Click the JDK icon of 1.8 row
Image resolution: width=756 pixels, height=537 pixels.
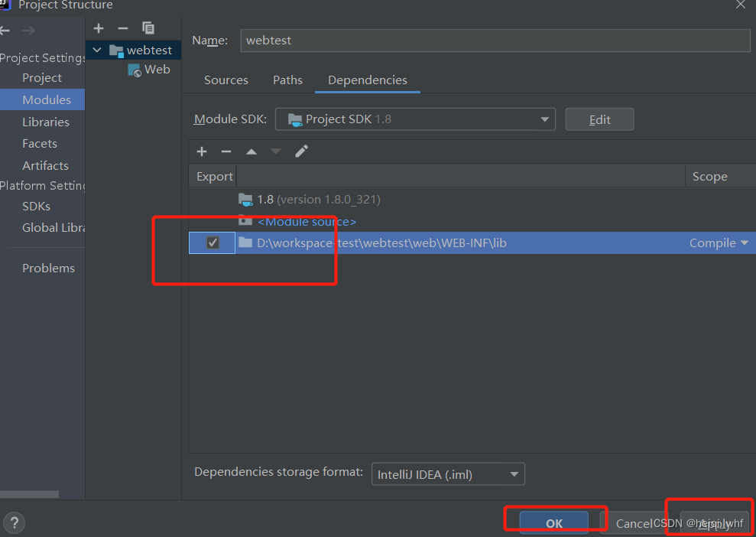coord(245,199)
